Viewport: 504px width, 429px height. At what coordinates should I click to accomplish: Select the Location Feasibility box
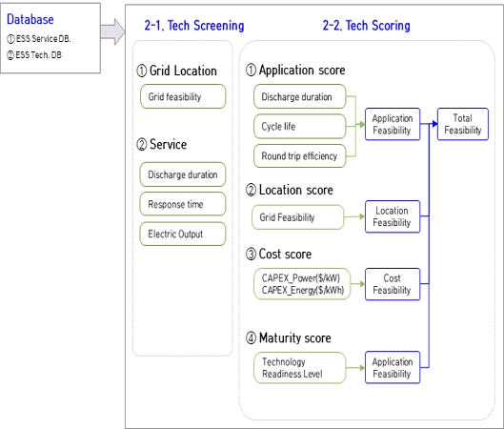[x=393, y=216]
